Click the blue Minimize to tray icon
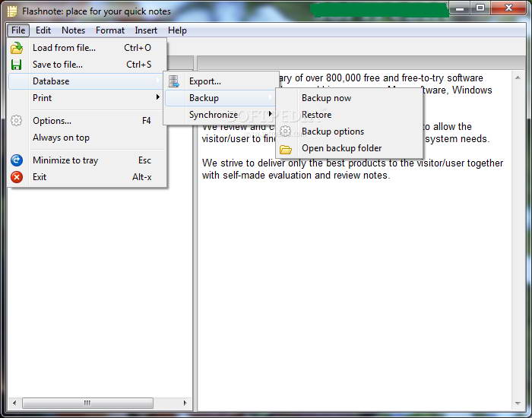532x418 pixels. (x=16, y=160)
